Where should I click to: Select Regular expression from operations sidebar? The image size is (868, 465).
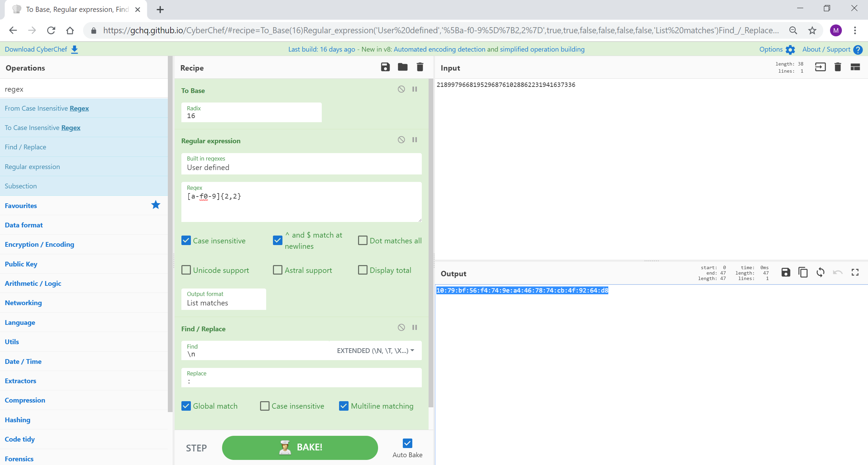coord(32,167)
